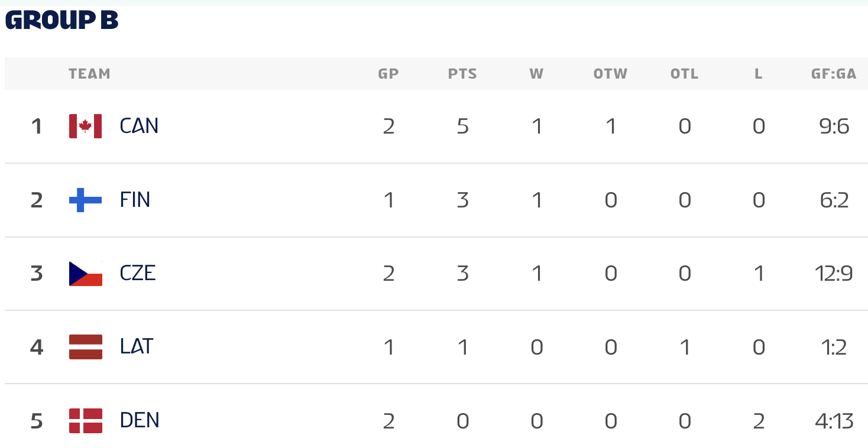Open the FIN team link
Image resolution: width=868 pixels, height=448 pixels.
click(135, 200)
